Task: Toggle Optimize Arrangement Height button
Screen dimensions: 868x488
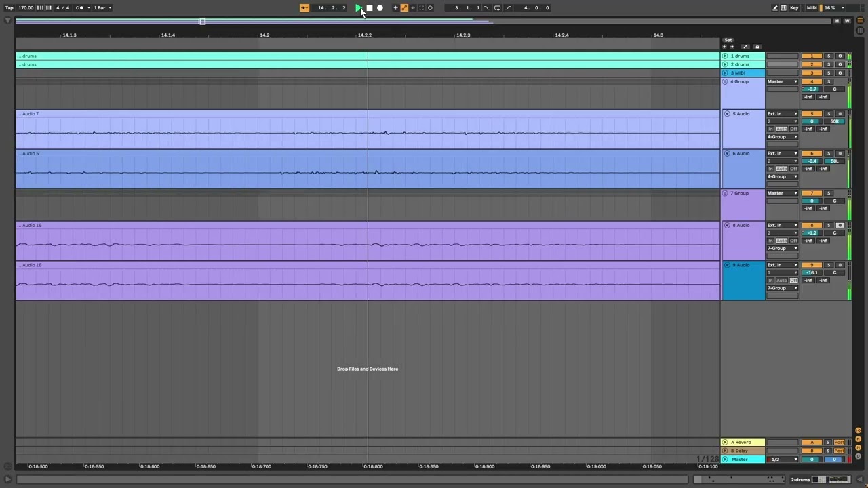Action: [745, 47]
